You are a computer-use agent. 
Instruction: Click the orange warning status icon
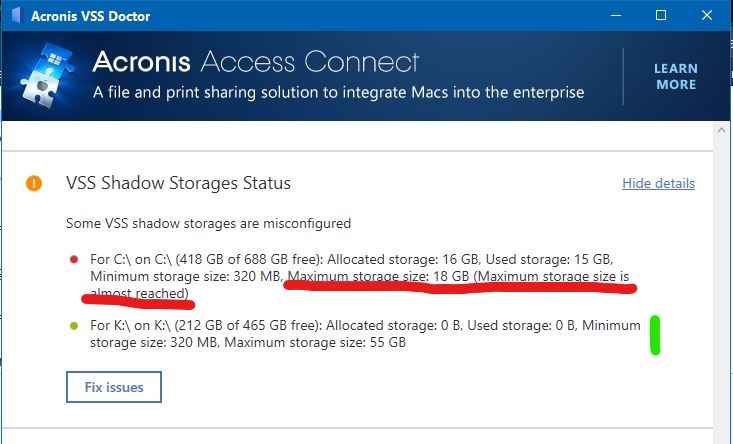(x=35, y=183)
